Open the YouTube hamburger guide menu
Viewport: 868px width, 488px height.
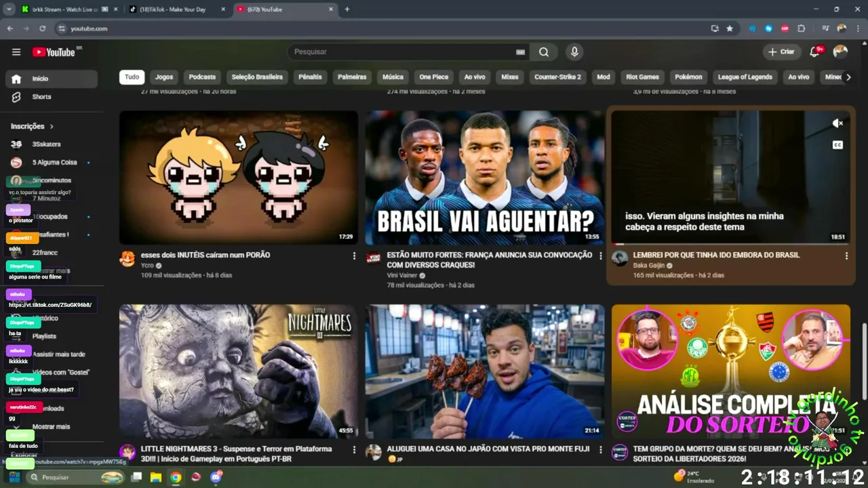pyautogui.click(x=16, y=52)
